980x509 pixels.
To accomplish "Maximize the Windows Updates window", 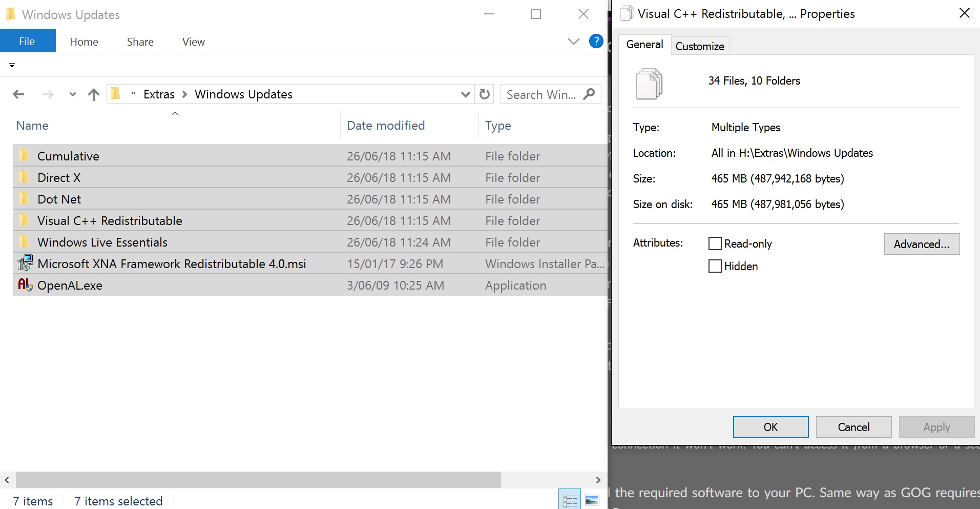I will pos(536,14).
